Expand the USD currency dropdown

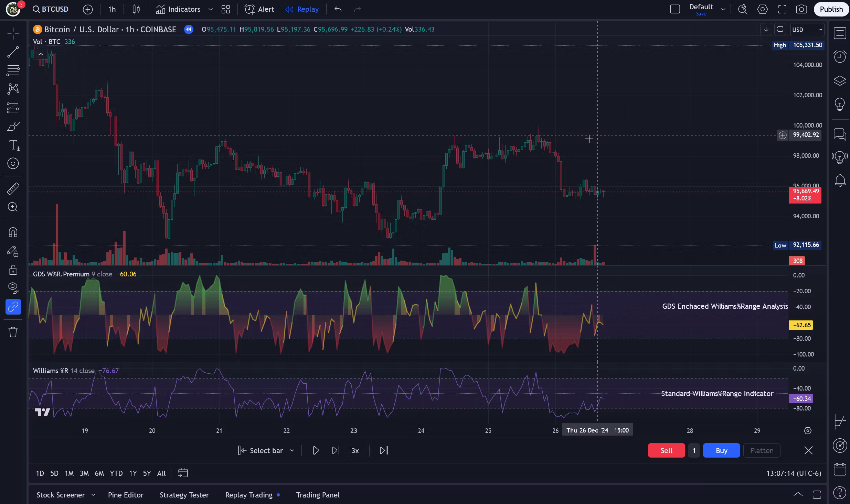click(x=807, y=30)
